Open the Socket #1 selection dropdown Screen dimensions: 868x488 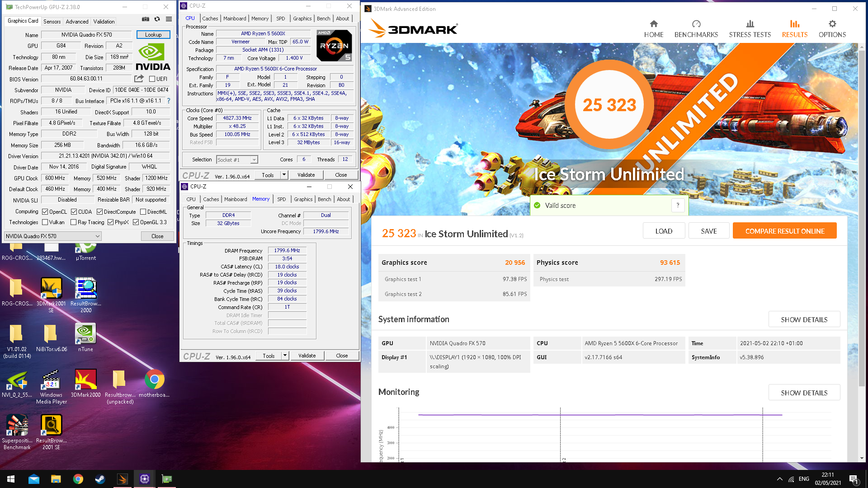pyautogui.click(x=237, y=160)
